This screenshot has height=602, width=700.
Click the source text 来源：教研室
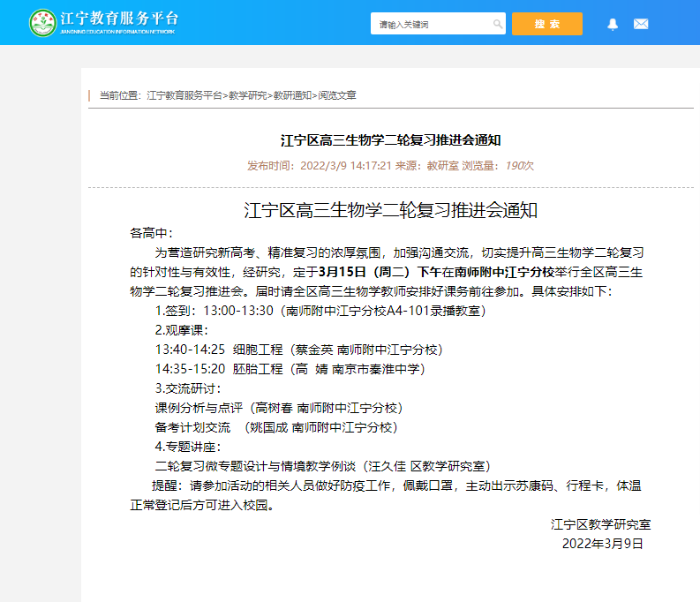coord(426,166)
